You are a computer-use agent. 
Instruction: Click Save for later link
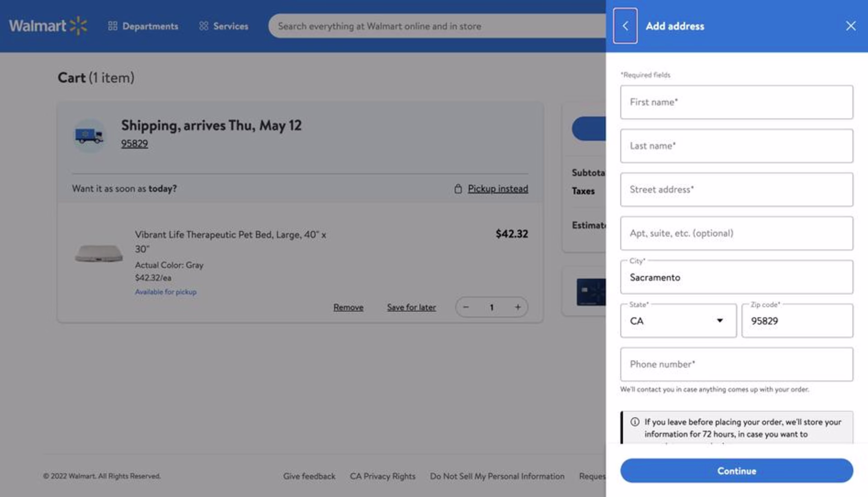click(411, 307)
